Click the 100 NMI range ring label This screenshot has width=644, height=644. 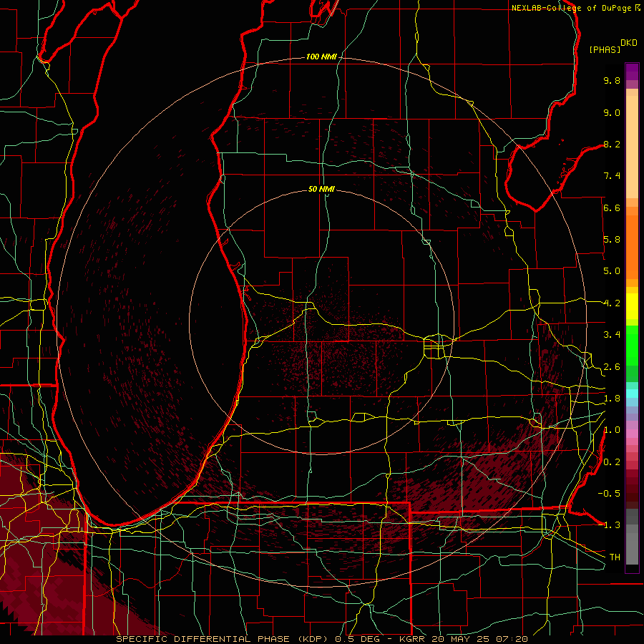[x=321, y=57]
